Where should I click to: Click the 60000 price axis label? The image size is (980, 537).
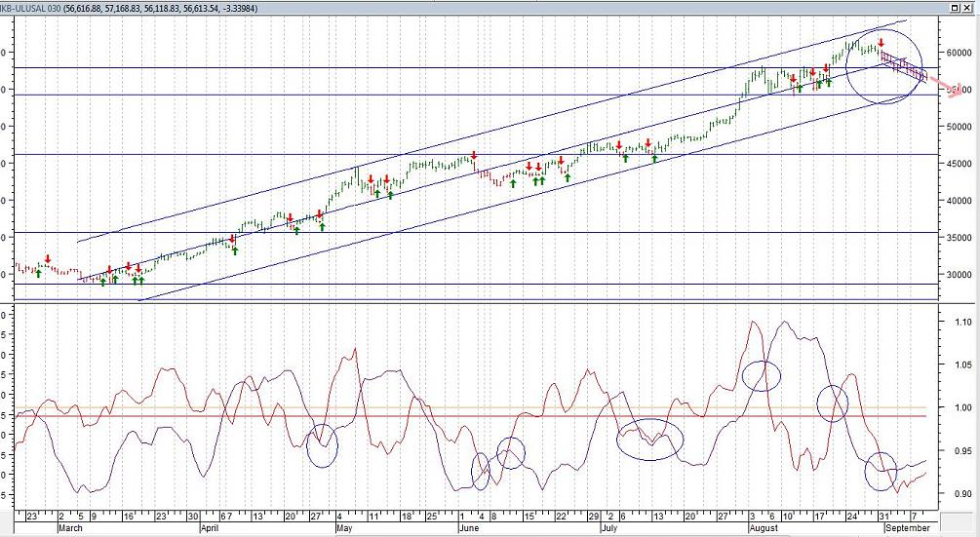956,53
